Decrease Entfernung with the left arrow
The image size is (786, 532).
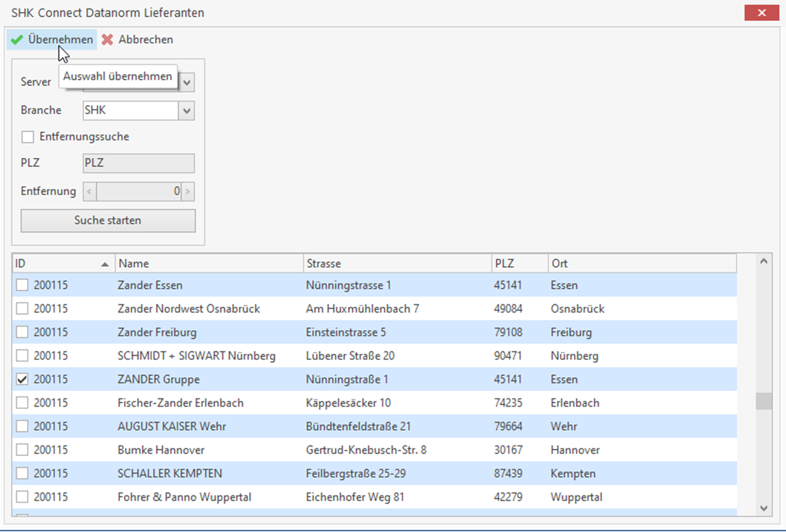coord(89,192)
